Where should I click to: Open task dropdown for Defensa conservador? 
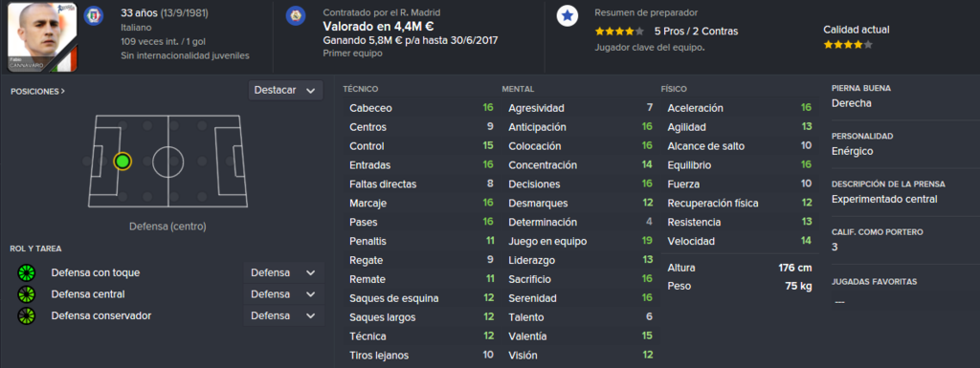tap(283, 315)
